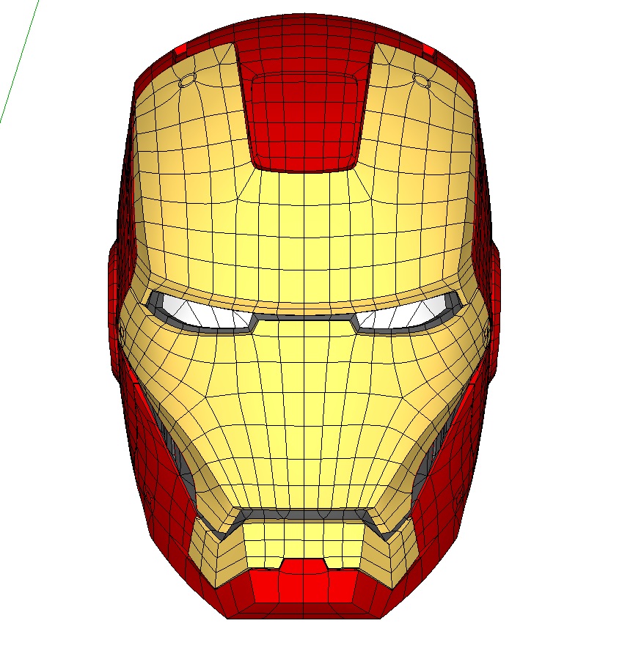This screenshot has width=644, height=648.
Task: Select the gray mouth slit of the faceplate
Action: (304, 515)
